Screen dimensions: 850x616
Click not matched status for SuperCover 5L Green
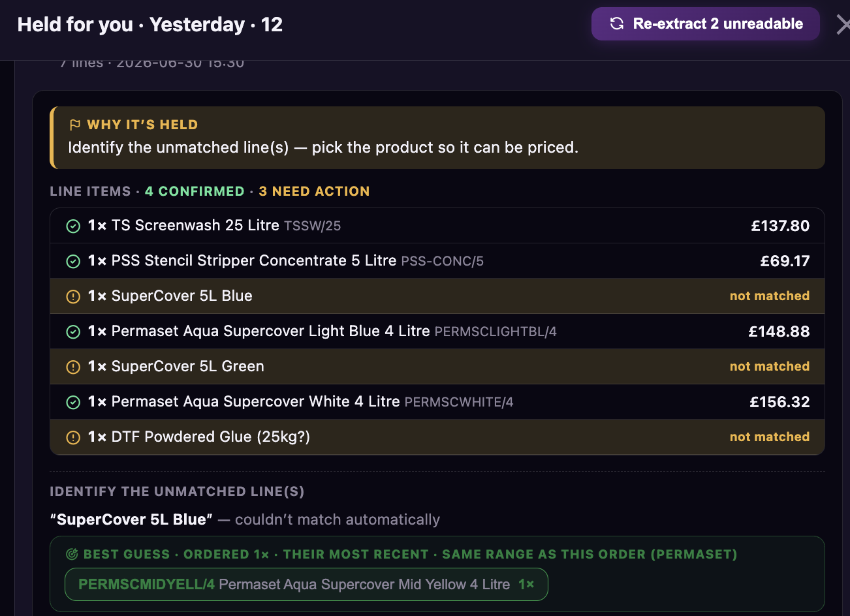click(x=770, y=366)
